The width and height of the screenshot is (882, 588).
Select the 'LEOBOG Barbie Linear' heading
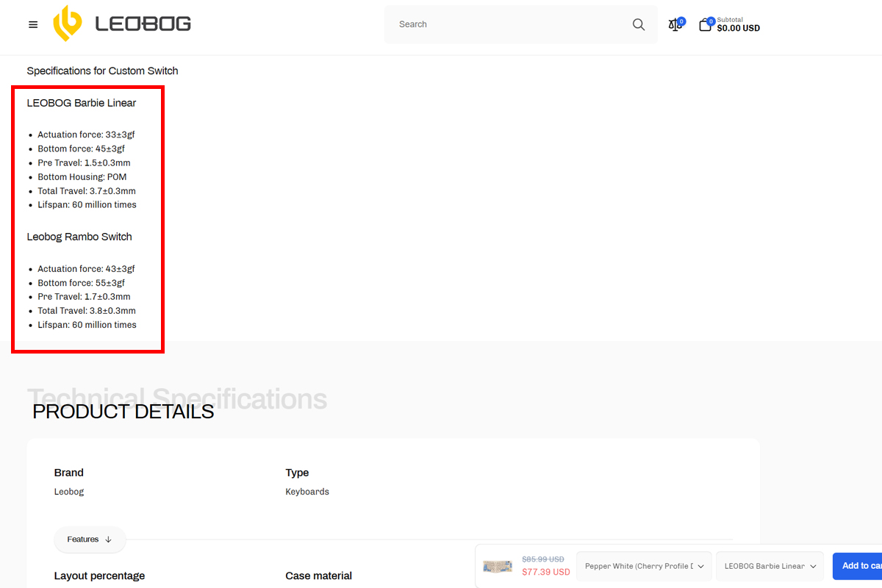click(x=82, y=103)
